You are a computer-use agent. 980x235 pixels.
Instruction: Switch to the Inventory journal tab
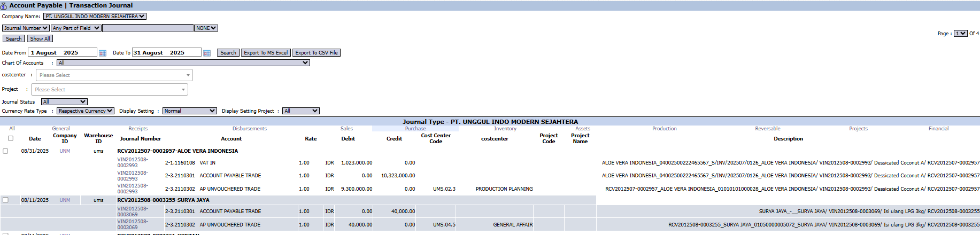505,129
